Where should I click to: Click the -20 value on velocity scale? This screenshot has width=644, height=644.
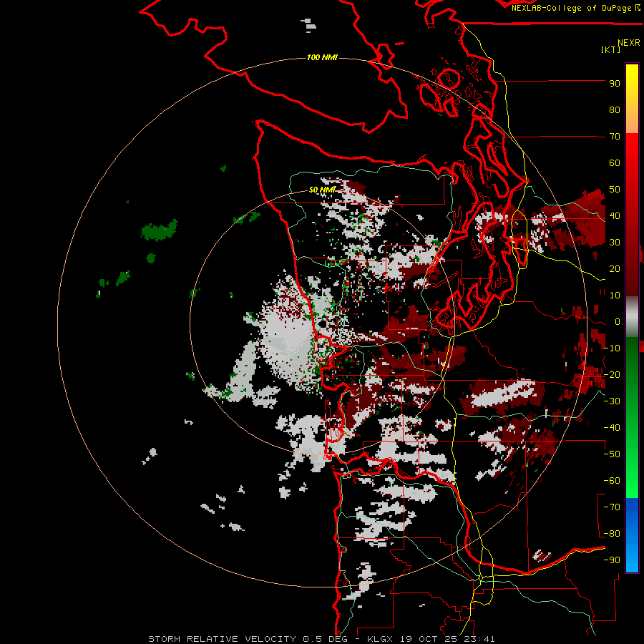612,375
